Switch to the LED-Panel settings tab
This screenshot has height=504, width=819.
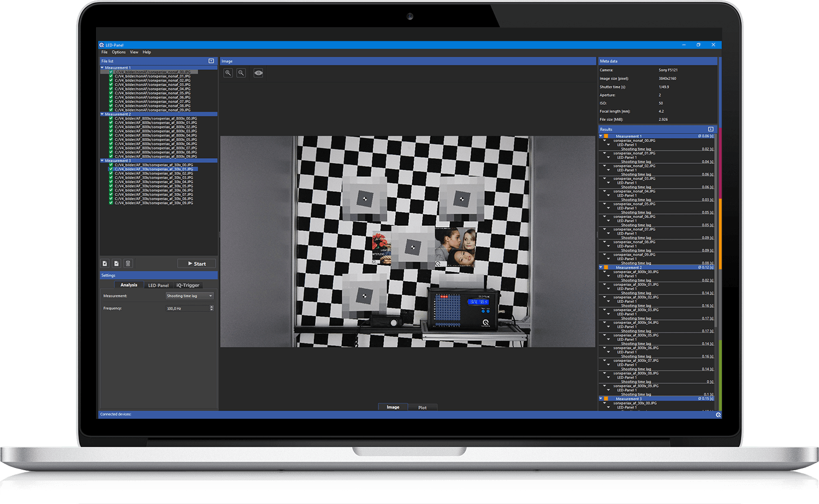pos(158,285)
